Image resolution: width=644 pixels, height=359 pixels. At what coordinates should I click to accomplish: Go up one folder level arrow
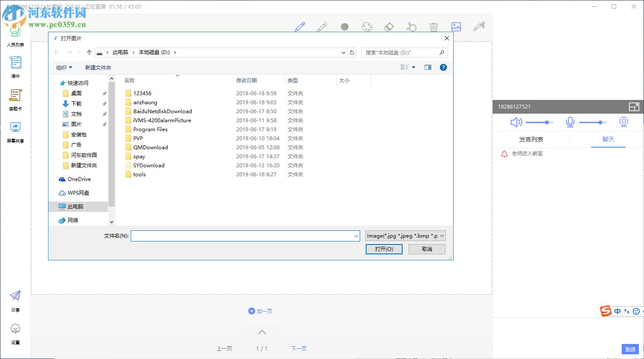pos(89,52)
